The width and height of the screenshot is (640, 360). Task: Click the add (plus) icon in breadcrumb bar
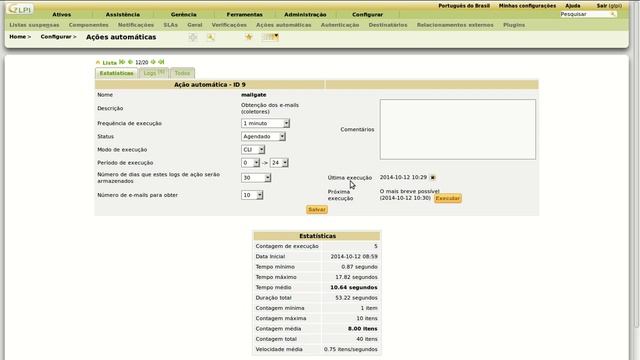click(x=193, y=37)
